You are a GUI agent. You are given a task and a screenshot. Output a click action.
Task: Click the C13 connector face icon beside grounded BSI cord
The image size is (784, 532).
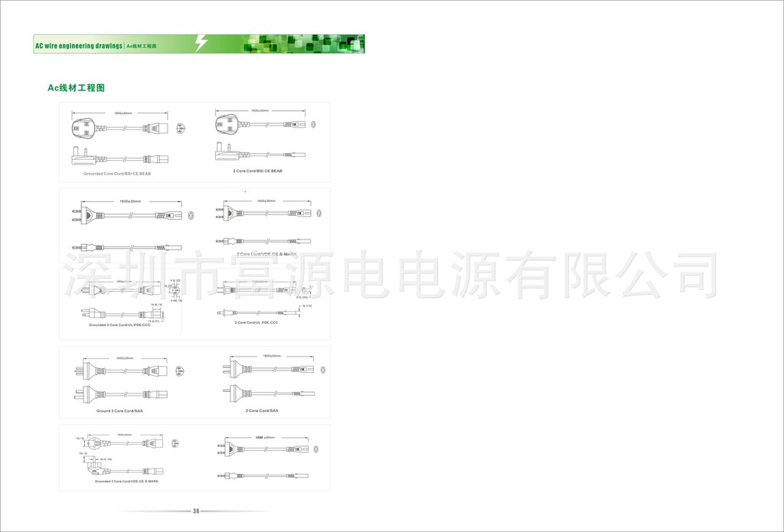pos(181,128)
